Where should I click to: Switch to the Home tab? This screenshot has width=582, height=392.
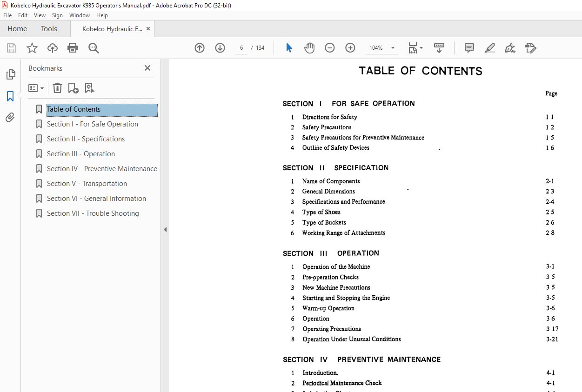click(x=17, y=29)
